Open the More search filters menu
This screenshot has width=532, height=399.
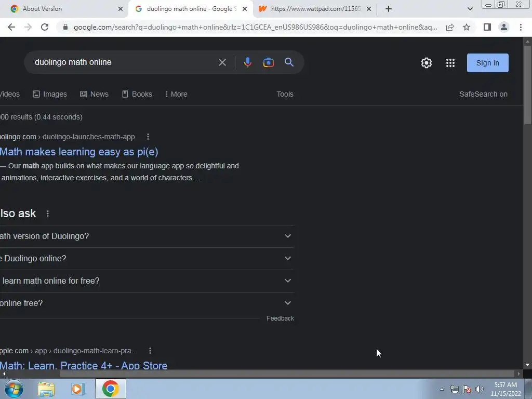[x=176, y=95]
